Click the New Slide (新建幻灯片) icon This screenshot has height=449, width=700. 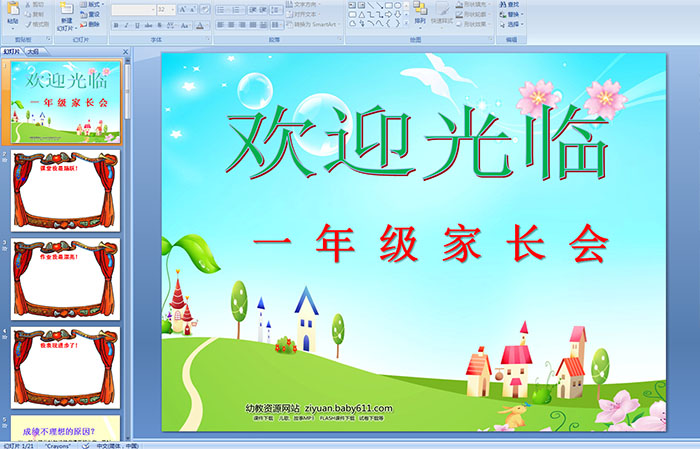click(x=67, y=8)
